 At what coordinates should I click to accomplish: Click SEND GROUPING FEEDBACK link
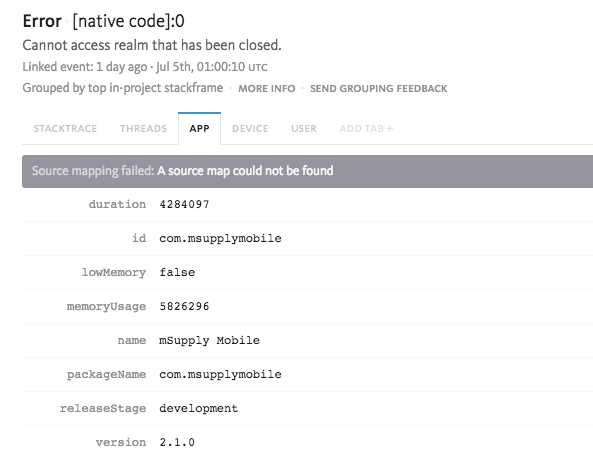coord(379,89)
